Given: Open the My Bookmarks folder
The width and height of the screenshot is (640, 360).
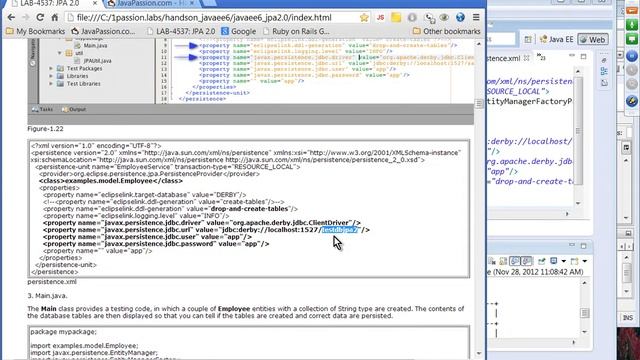Looking at the screenshot, I should tap(36, 31).
